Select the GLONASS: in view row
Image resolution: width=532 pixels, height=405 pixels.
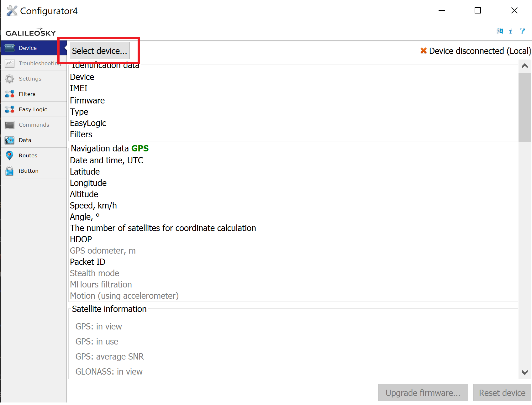coord(109,372)
